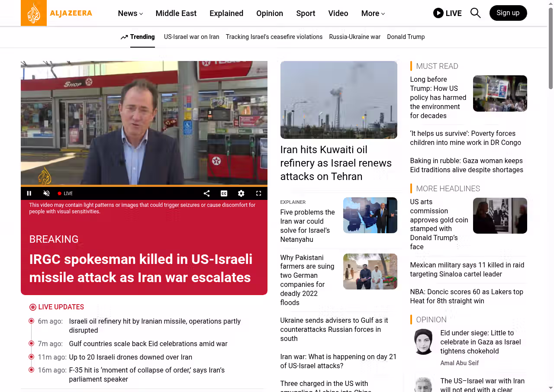Image resolution: width=554 pixels, height=392 pixels.
Task: Open the Kuwaiti oil refinery image
Action: 338,100
